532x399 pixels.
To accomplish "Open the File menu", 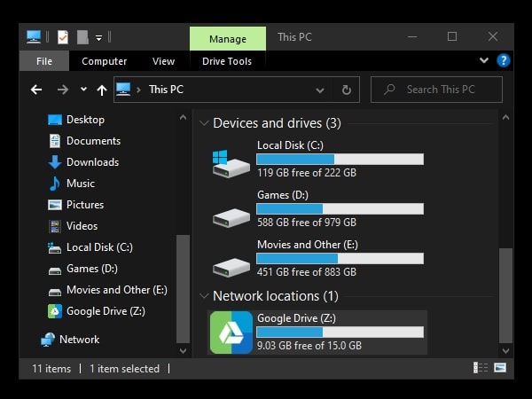I will 44,61.
